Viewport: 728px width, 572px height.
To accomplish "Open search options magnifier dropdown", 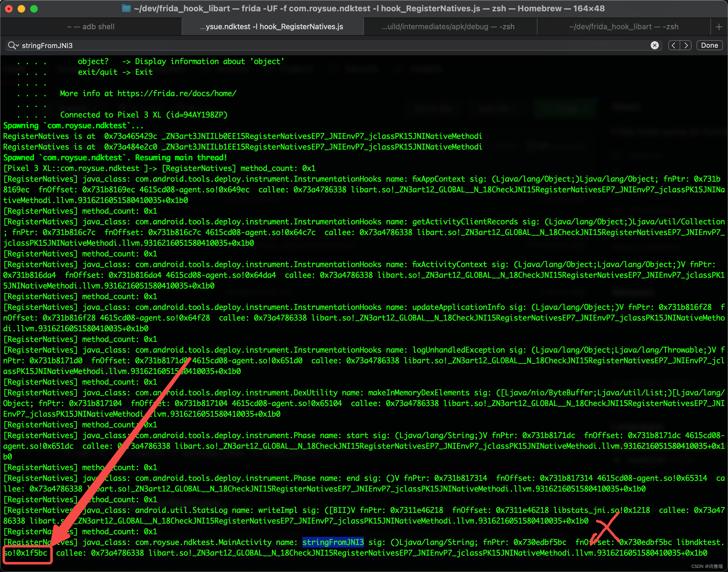I will (x=14, y=45).
